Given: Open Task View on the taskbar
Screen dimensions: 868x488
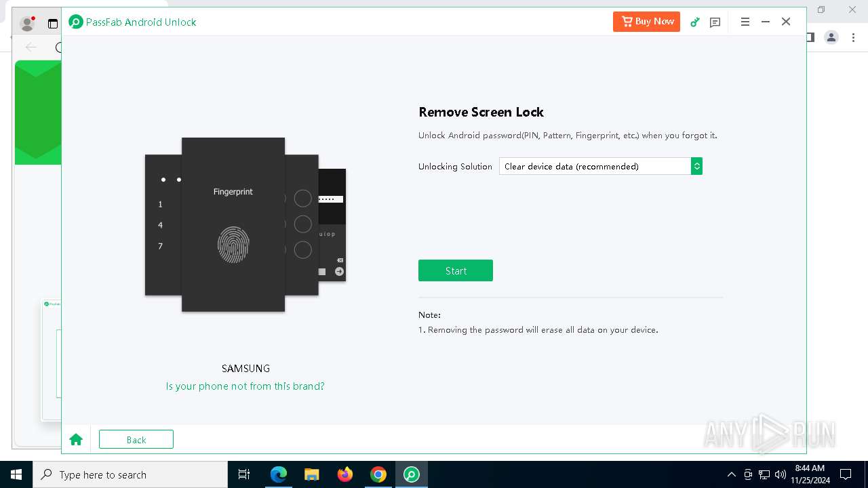Looking at the screenshot, I should pyautogui.click(x=244, y=474).
